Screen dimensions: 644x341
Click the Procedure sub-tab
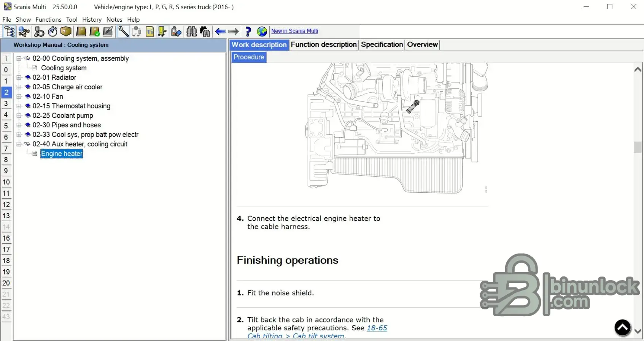tap(249, 57)
